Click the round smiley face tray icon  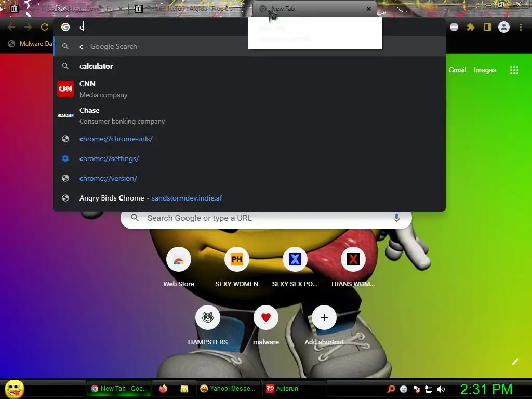point(403,389)
